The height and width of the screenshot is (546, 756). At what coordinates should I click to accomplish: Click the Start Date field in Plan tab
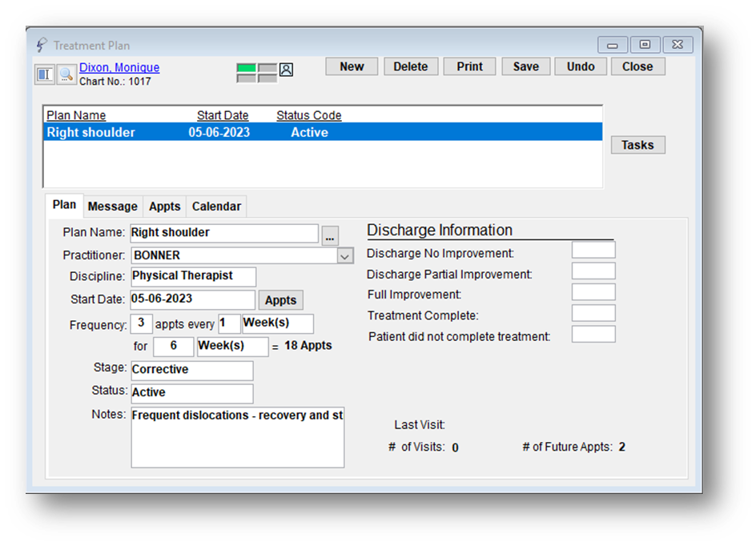pyautogui.click(x=192, y=299)
